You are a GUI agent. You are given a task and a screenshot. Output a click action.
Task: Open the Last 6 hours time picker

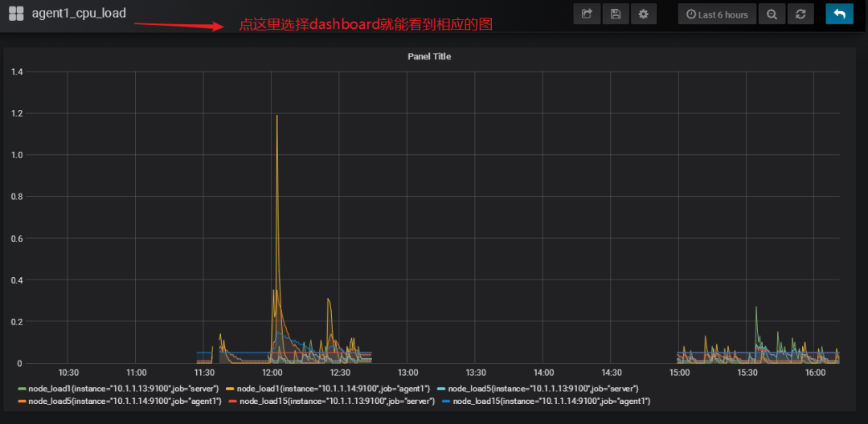click(x=717, y=14)
